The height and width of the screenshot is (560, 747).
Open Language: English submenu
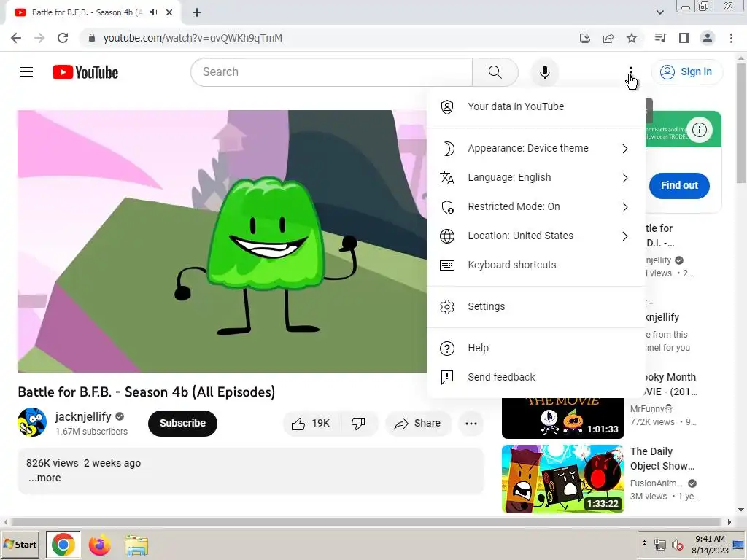click(536, 178)
